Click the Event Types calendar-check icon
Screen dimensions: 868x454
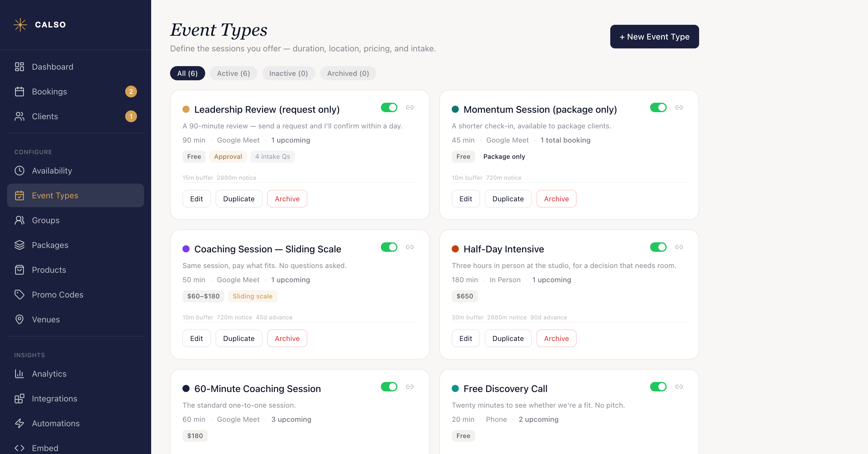click(19, 195)
